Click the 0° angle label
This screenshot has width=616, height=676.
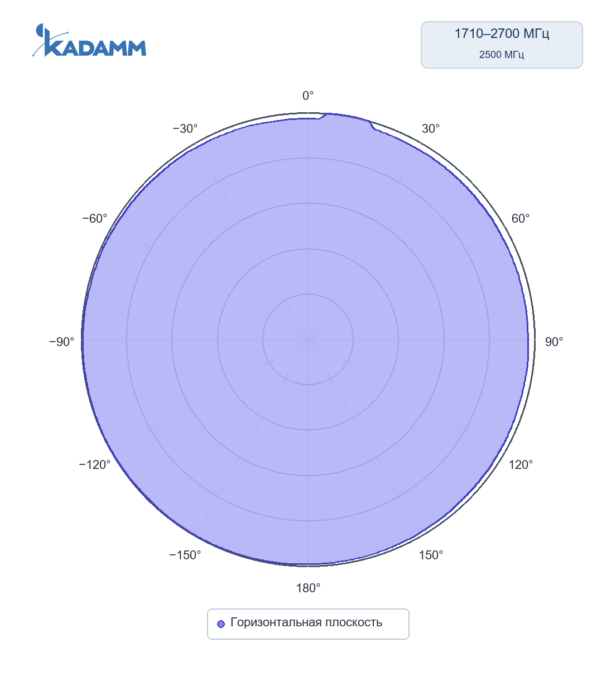click(x=308, y=96)
